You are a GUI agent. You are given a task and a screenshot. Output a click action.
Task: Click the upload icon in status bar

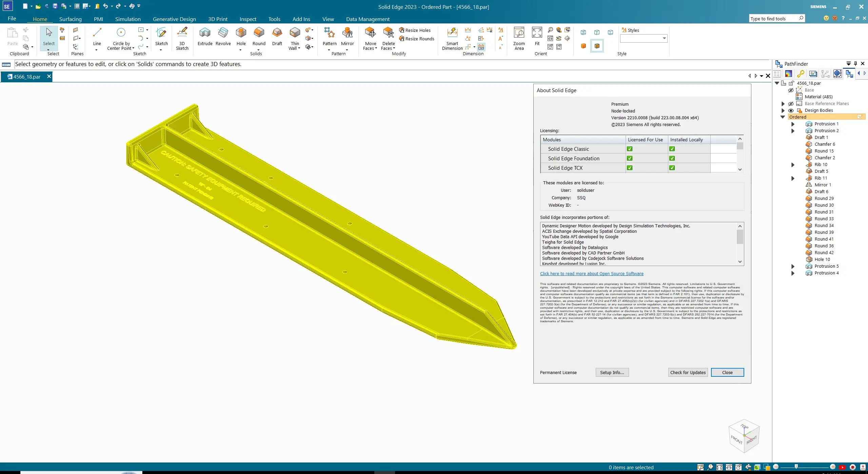coord(863,467)
